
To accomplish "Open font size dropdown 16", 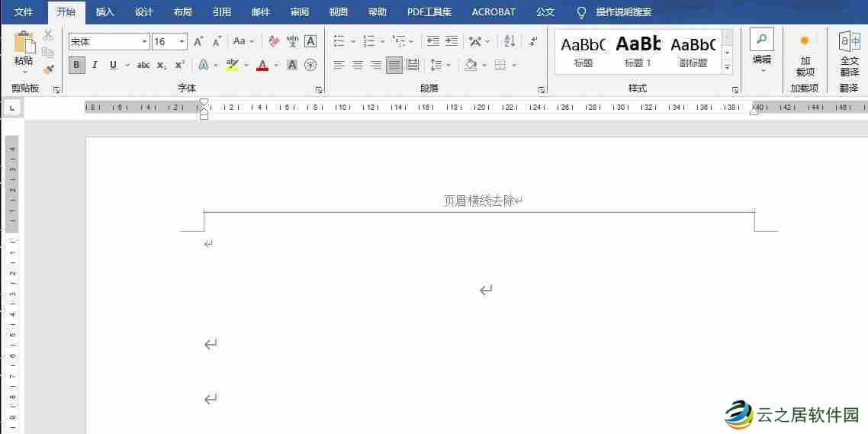I will (x=182, y=41).
